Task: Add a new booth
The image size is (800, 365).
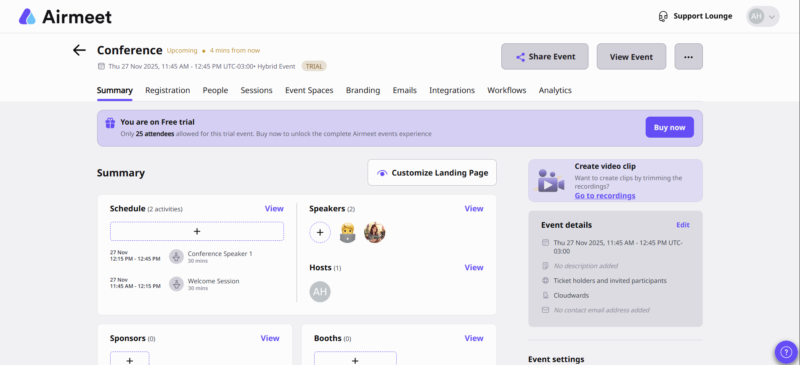Action: point(355,358)
